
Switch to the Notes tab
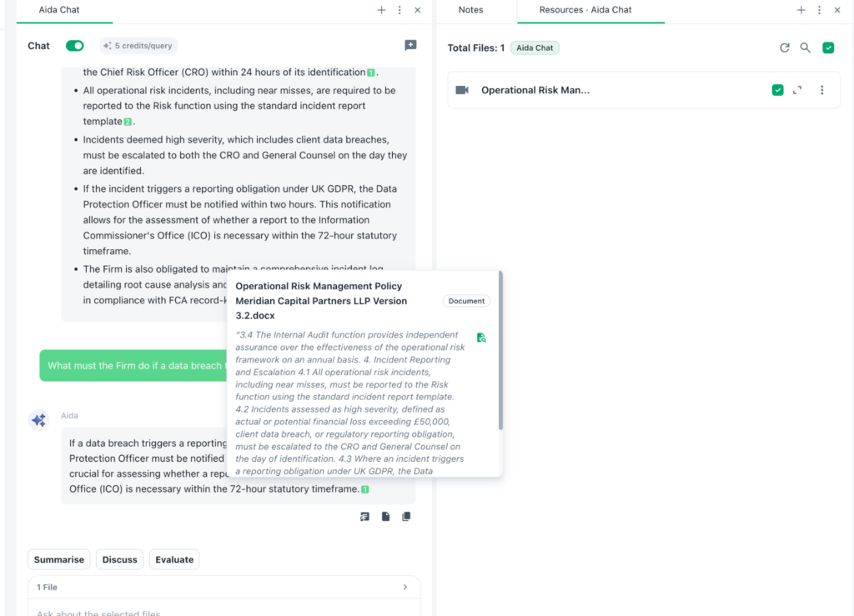point(470,10)
